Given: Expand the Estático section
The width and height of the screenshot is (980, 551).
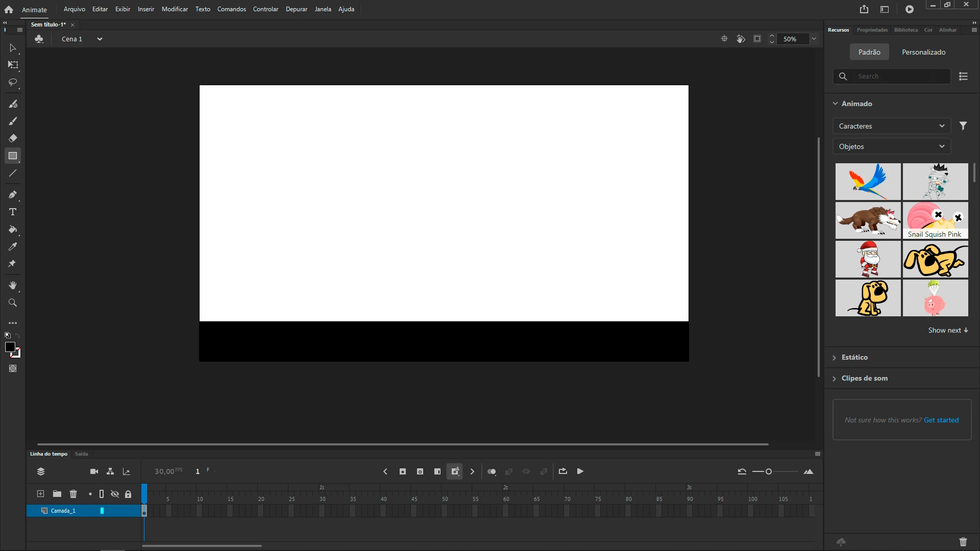Looking at the screenshot, I should point(854,358).
